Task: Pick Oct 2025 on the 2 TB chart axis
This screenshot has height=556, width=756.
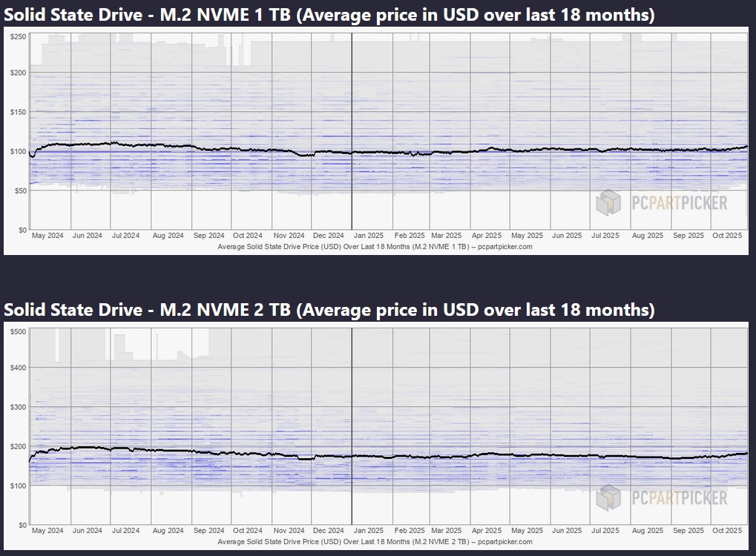Action: pos(728,531)
